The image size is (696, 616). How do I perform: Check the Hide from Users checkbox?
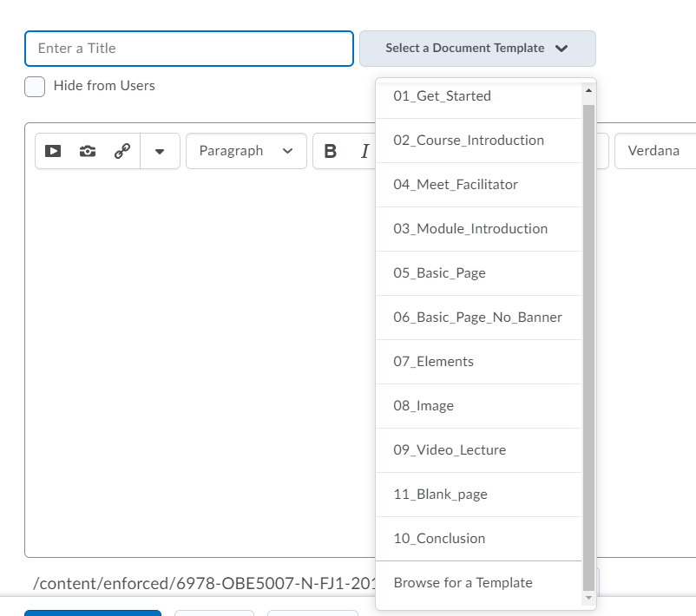point(35,87)
